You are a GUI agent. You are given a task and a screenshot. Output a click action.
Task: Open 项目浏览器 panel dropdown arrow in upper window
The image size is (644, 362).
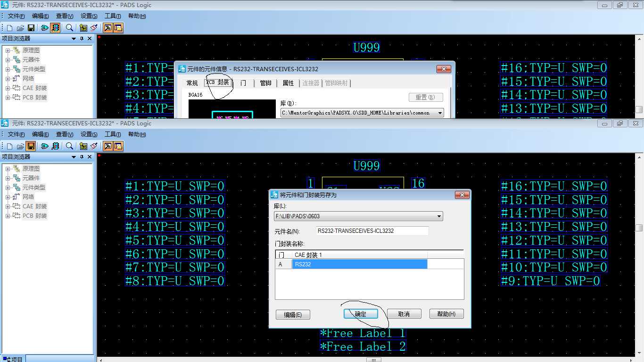point(74,39)
